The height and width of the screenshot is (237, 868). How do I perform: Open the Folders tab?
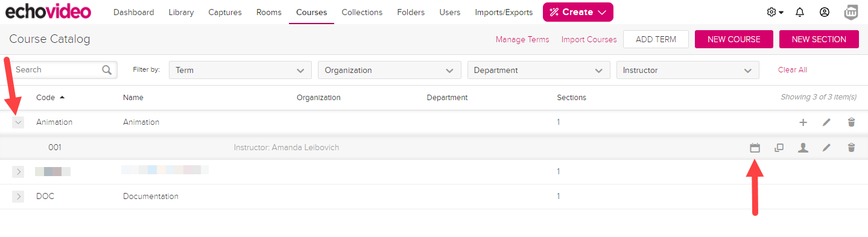(411, 12)
